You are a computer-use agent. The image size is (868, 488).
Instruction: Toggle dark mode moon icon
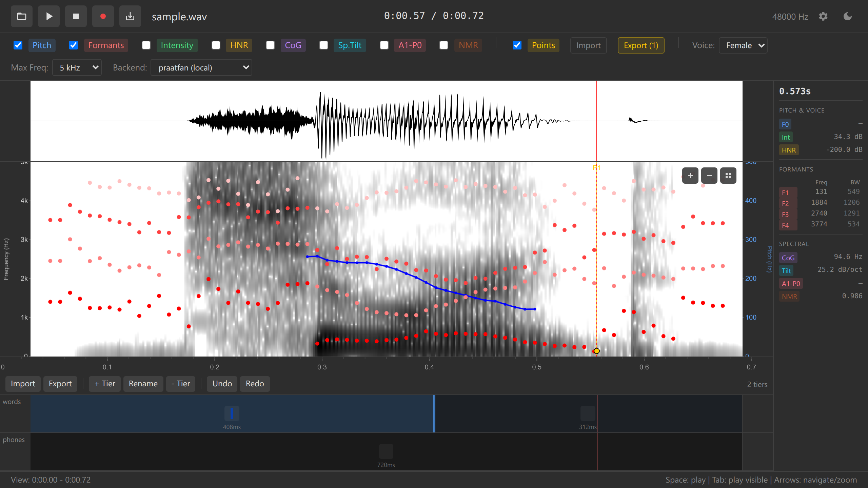pyautogui.click(x=848, y=16)
